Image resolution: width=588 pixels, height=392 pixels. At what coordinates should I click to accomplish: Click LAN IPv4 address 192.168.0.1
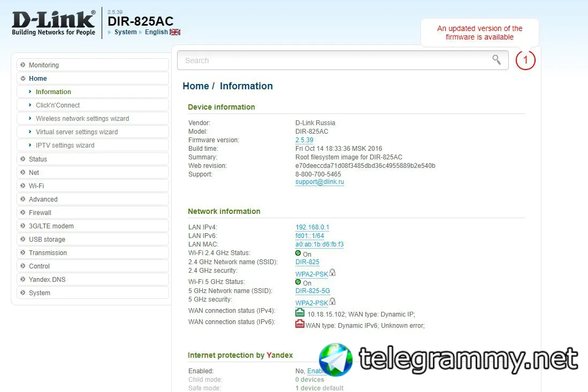pyautogui.click(x=312, y=227)
